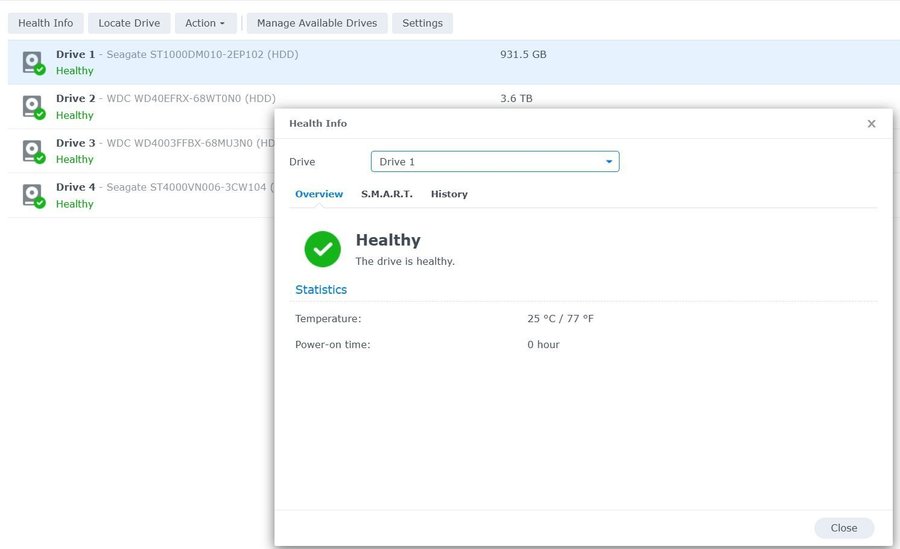
Task: Open the History tab
Action: tap(449, 194)
